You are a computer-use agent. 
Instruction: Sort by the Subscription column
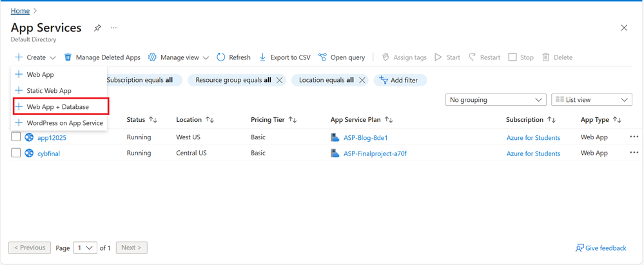click(531, 120)
